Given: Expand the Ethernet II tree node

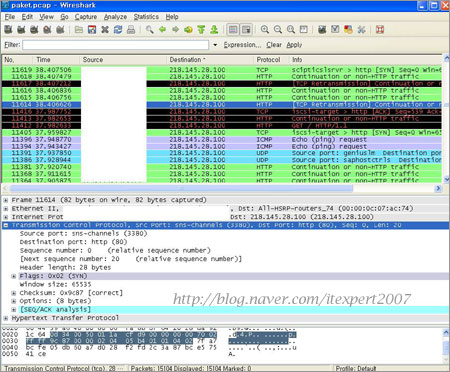Looking at the screenshot, I should (x=6, y=209).
